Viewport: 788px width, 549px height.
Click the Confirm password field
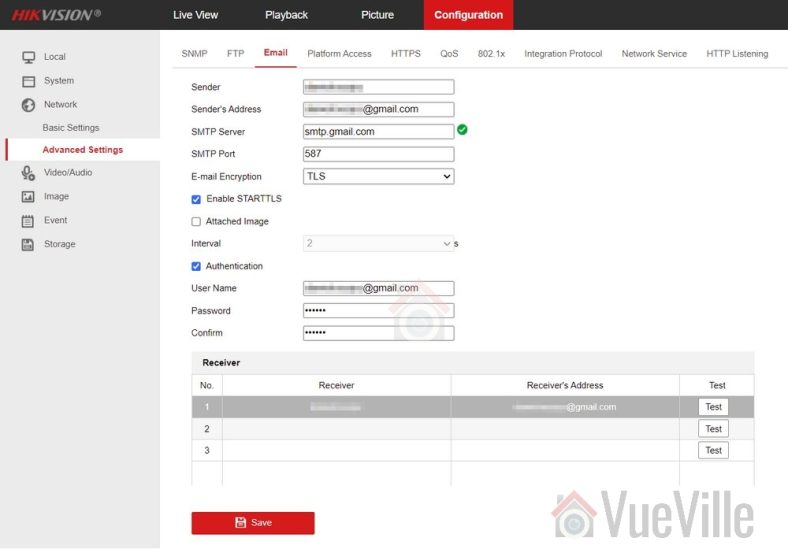[378, 333]
